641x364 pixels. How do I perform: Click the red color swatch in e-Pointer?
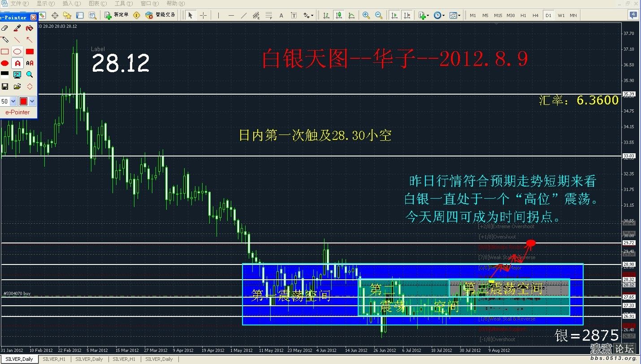pyautogui.click(x=23, y=101)
